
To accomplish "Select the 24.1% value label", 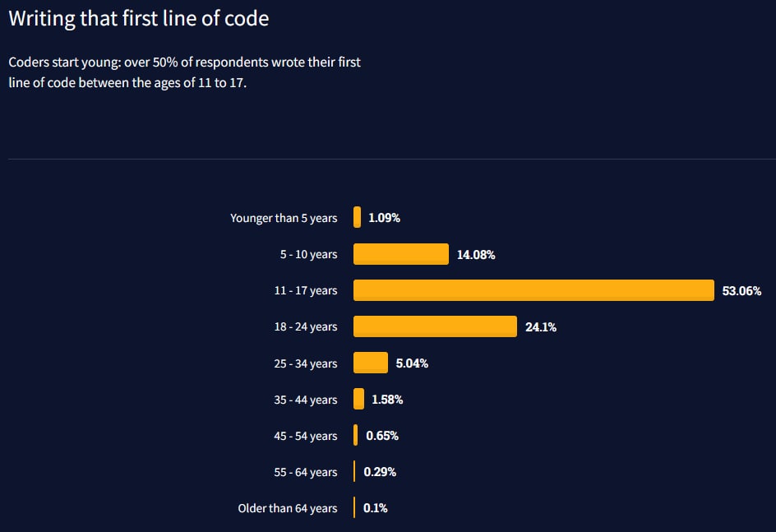I will (541, 327).
